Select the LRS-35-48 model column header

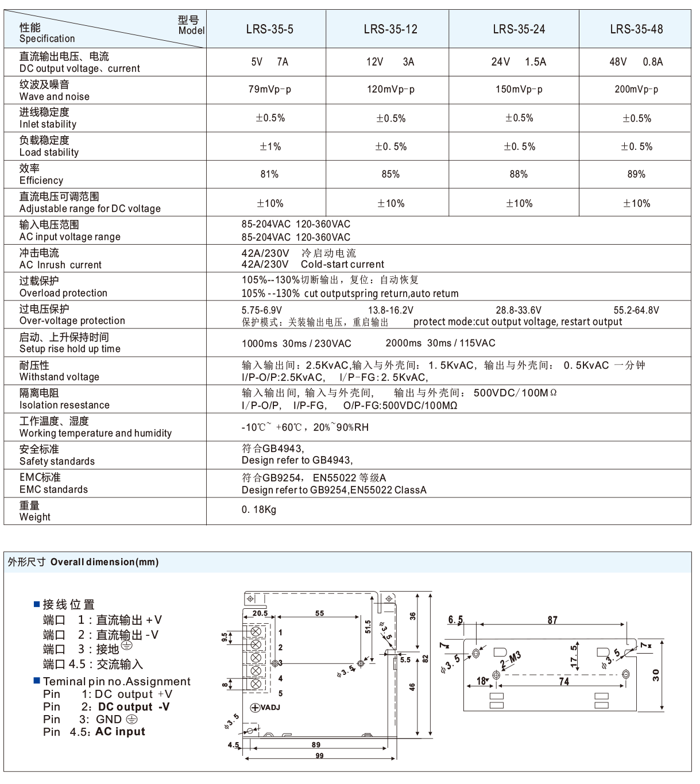pos(636,29)
